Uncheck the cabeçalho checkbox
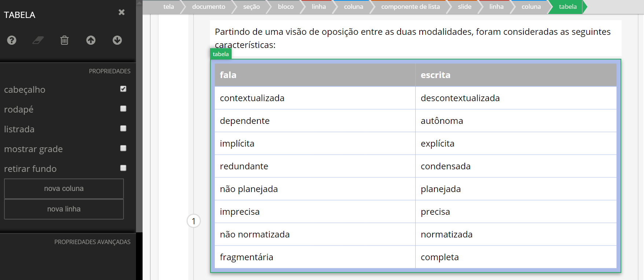644x280 pixels. (123, 89)
